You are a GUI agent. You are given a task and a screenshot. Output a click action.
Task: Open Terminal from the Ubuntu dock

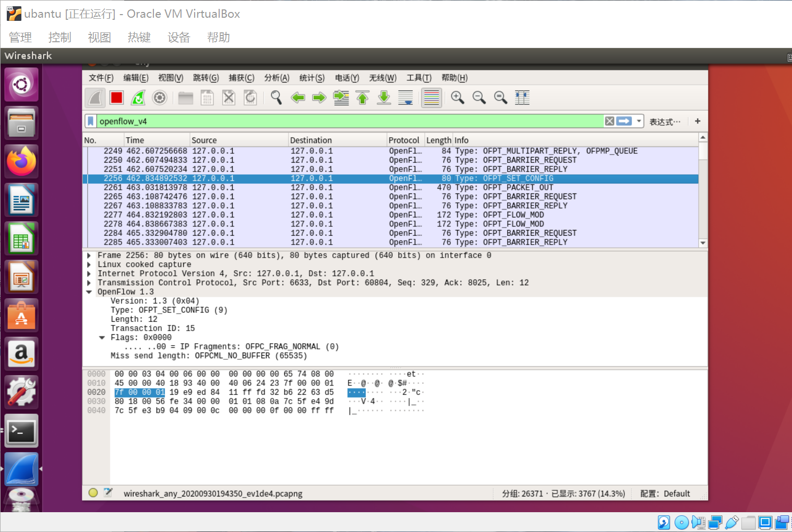[21, 431]
